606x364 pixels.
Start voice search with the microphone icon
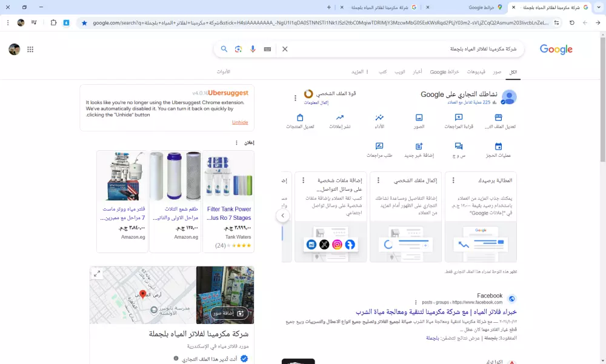[253, 49]
